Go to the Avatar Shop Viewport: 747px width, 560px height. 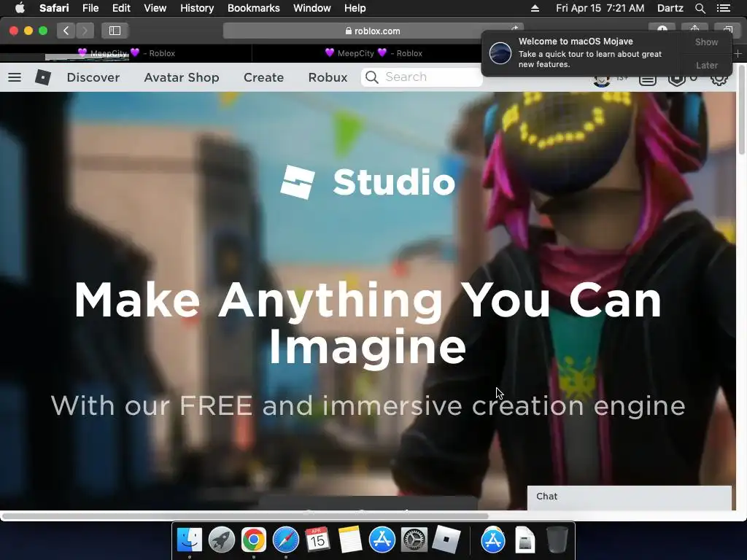pos(182,77)
